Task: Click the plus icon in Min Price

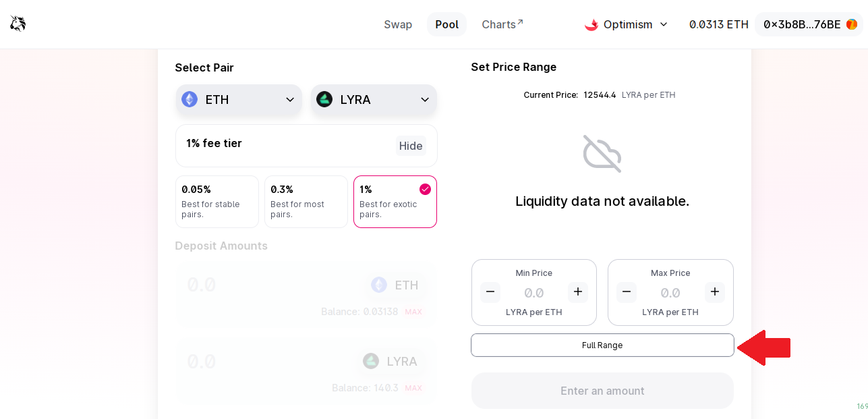Action: tap(578, 292)
